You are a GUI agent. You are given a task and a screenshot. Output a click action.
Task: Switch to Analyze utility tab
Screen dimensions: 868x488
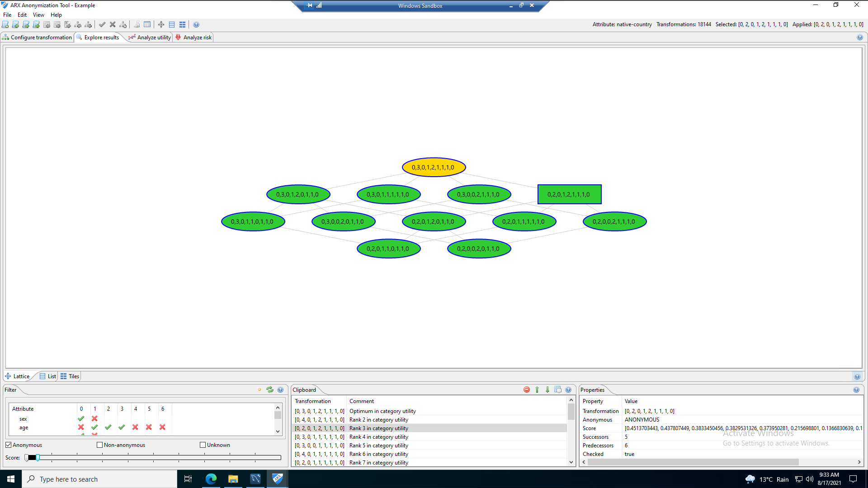[150, 38]
